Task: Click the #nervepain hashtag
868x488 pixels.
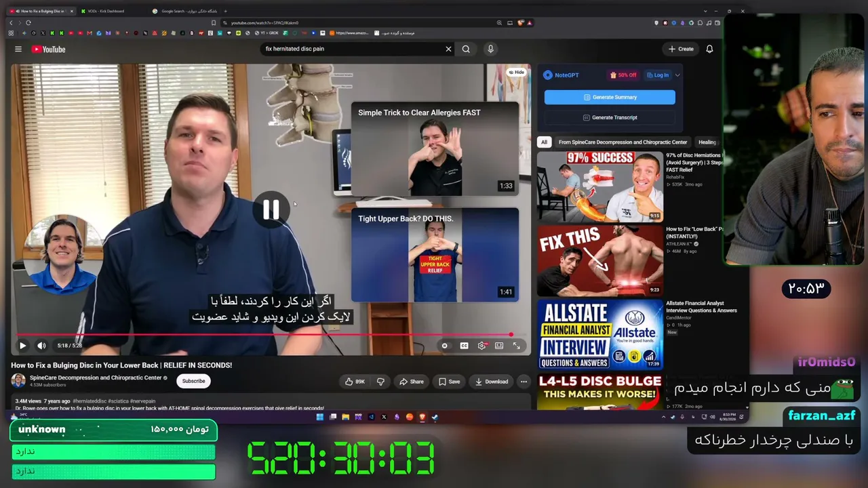Action: (x=142, y=401)
